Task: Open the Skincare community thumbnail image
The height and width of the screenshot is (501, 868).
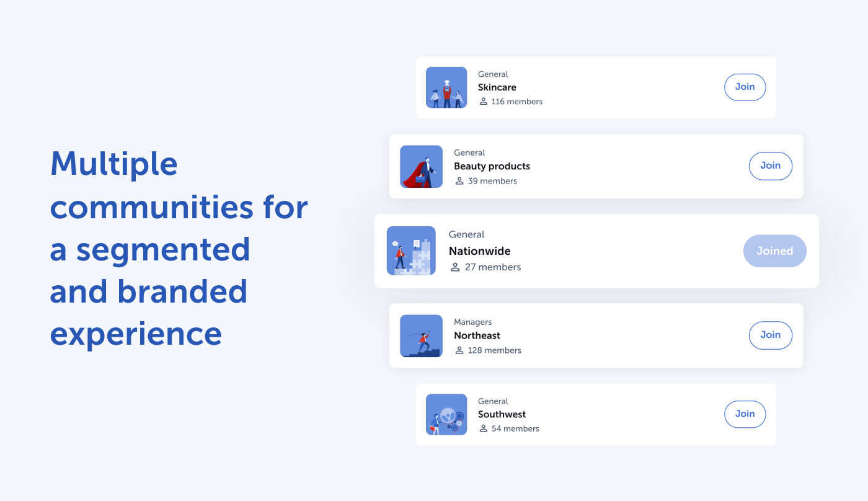Action: click(446, 87)
